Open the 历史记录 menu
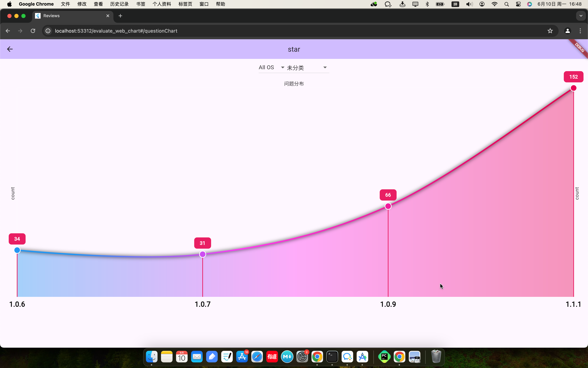This screenshot has width=588, height=368. click(119, 4)
